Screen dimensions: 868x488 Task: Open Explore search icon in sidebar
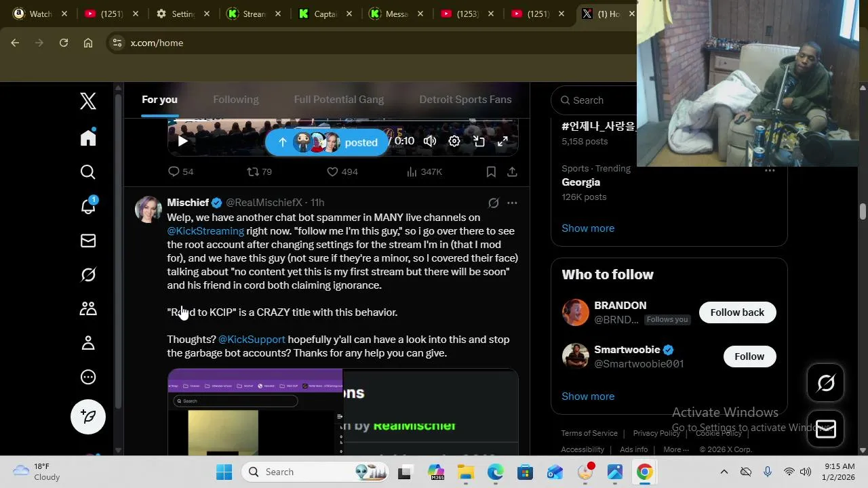click(x=88, y=172)
